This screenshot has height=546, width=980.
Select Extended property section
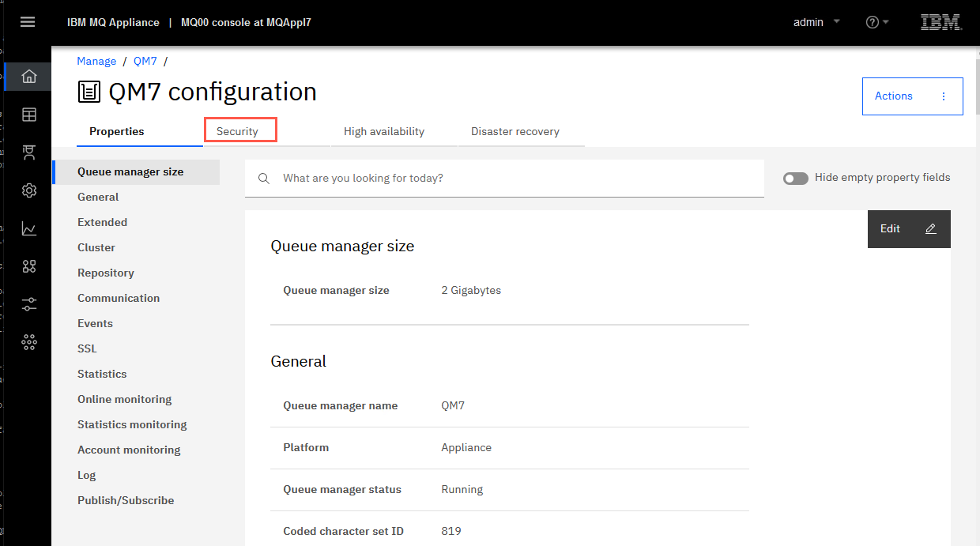tap(102, 223)
